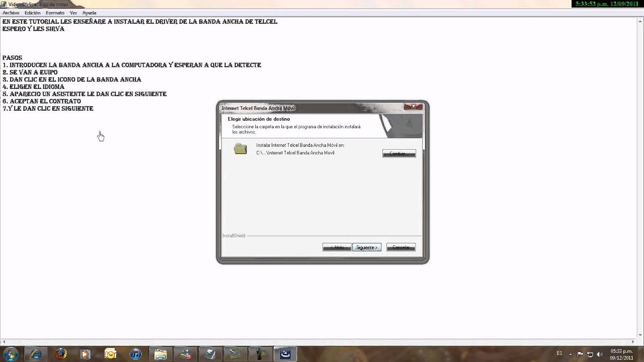Click the line '6. ACEPTAN EL CONTRATO'
The height and width of the screenshot is (362, 644).
[41, 102]
